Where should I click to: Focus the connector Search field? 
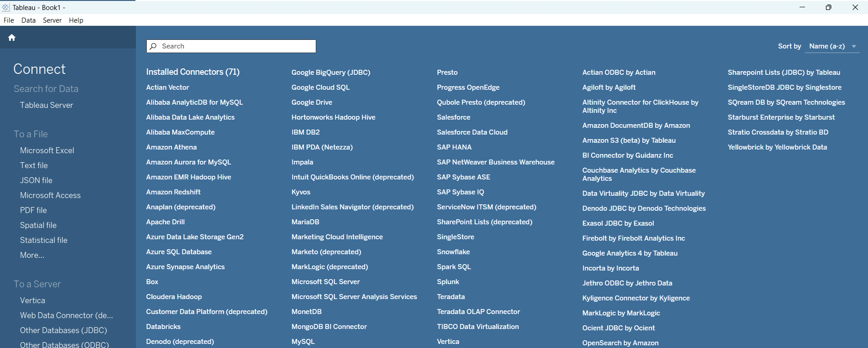pos(231,46)
